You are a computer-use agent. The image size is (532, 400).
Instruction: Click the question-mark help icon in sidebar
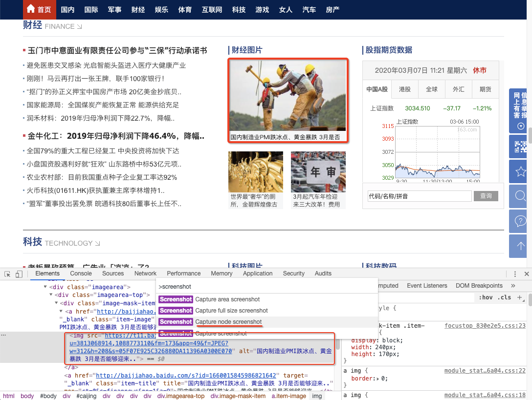point(518,221)
